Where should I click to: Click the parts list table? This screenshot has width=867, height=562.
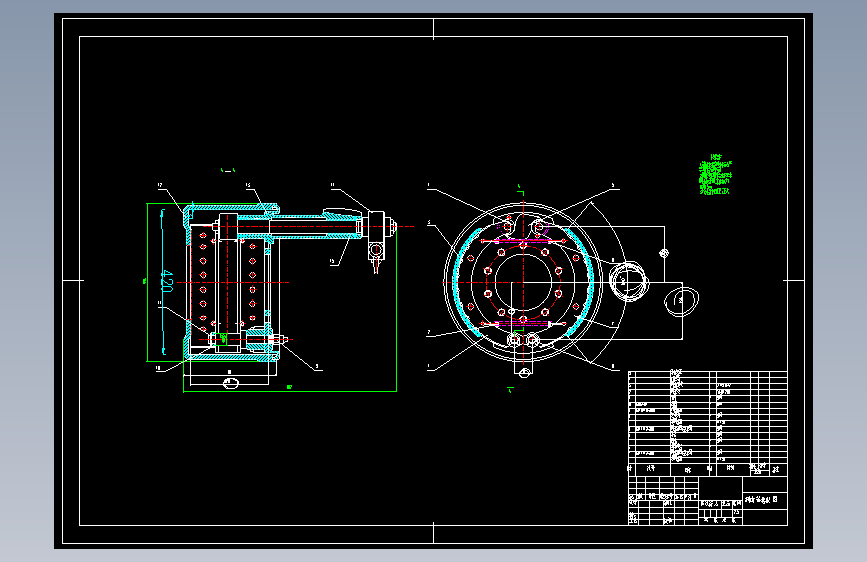[x=707, y=423]
